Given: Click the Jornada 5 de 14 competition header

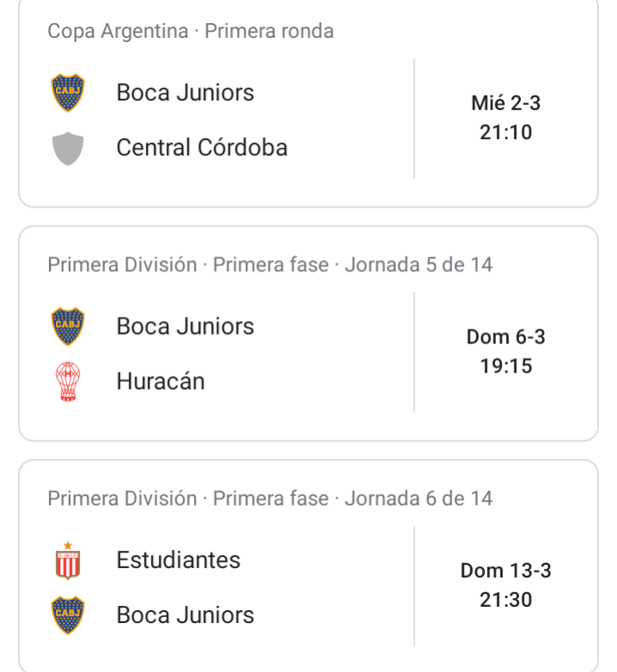Looking at the screenshot, I should 270,265.
